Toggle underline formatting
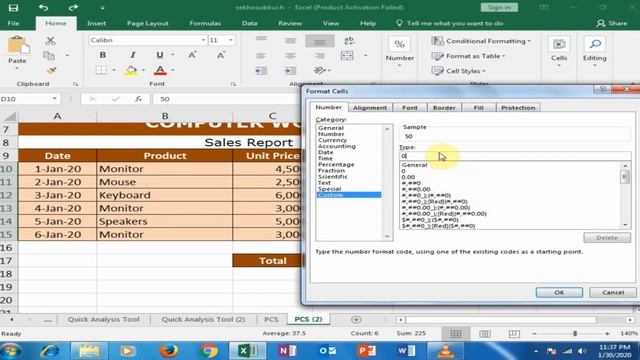This screenshot has width=640, height=360. (160, 55)
